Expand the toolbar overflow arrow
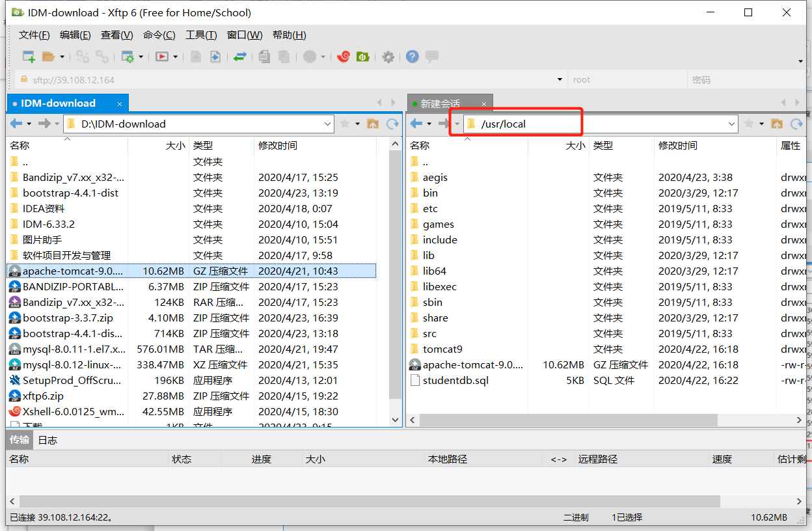The image size is (812, 531). (x=801, y=61)
